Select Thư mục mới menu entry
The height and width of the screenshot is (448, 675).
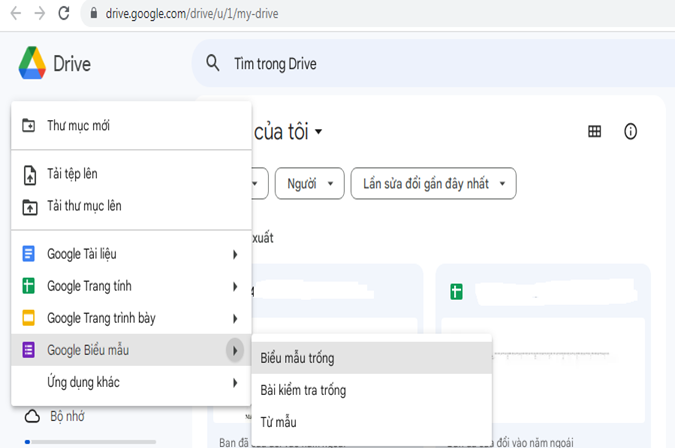(131, 126)
